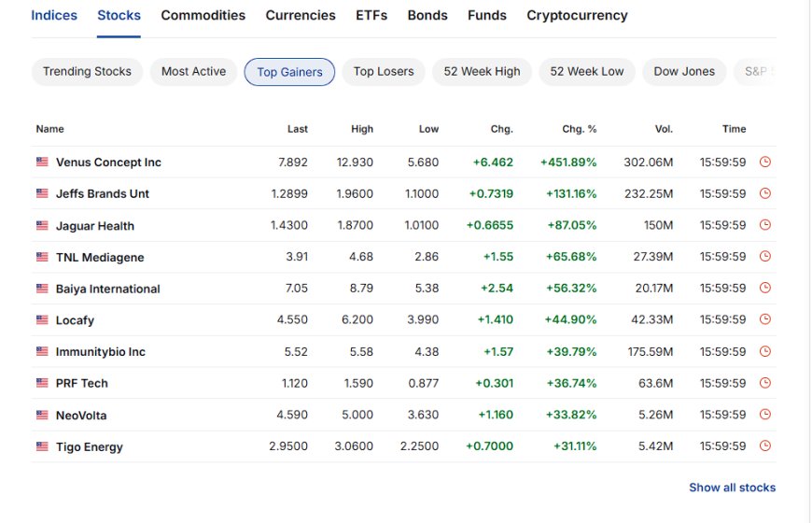Click the US flag beside Baiya International
The image size is (812, 523).
[42, 289]
